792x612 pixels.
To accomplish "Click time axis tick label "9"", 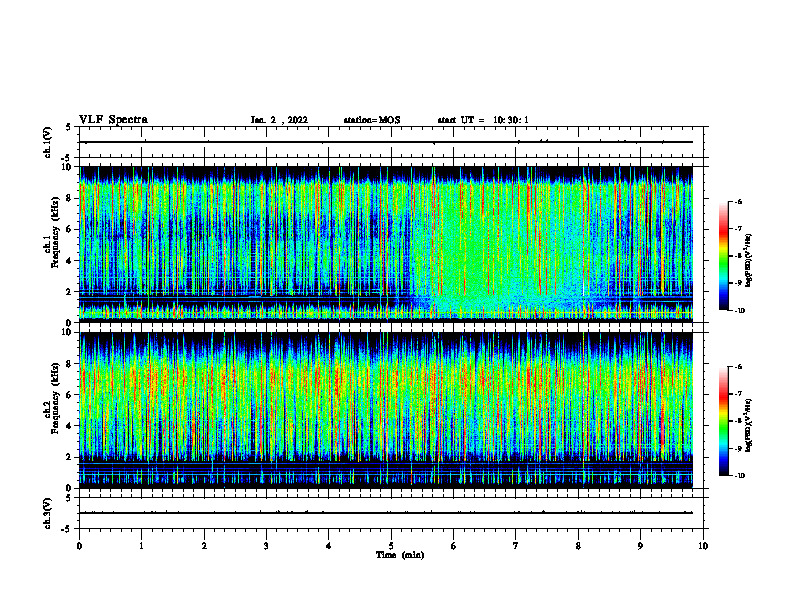I will (640, 546).
